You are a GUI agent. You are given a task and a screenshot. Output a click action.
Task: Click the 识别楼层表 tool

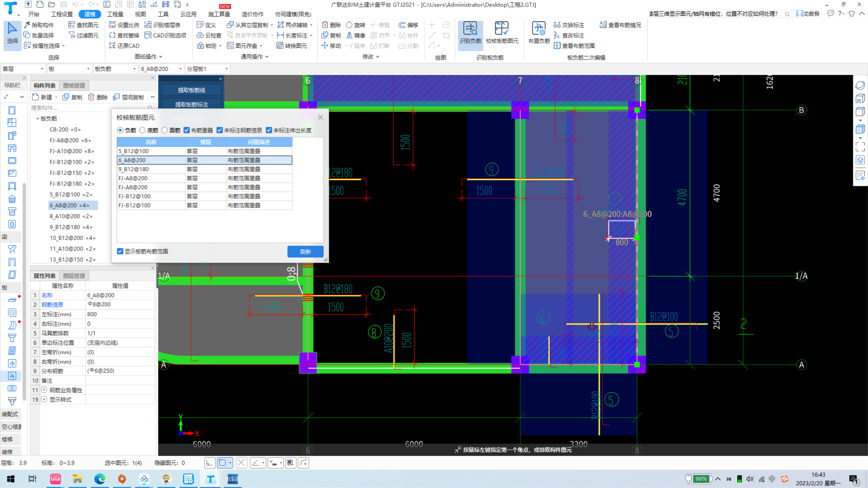162,25
